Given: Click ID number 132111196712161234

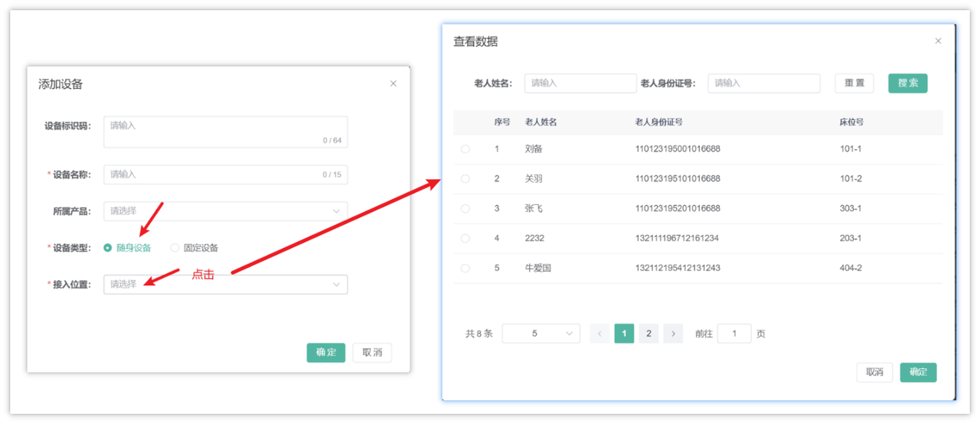Looking at the screenshot, I should click(677, 239).
